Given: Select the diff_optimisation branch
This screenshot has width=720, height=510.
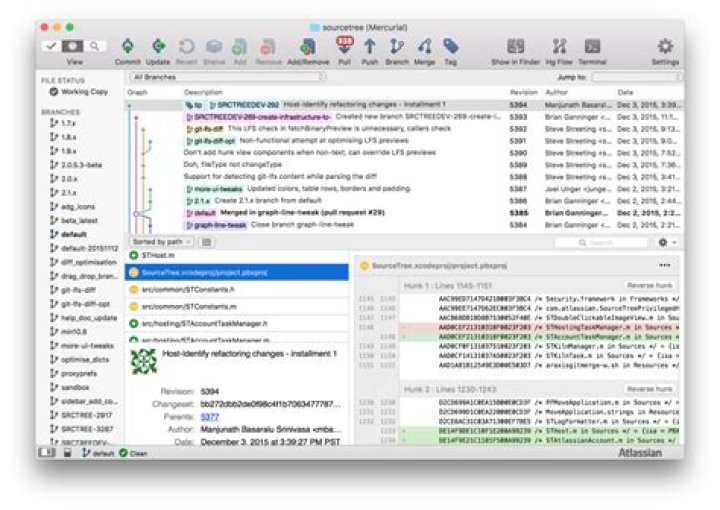Looking at the screenshot, I should click(x=89, y=263).
